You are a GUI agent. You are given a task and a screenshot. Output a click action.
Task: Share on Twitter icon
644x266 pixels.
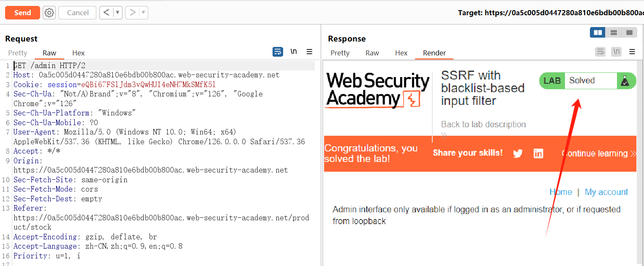(x=518, y=154)
